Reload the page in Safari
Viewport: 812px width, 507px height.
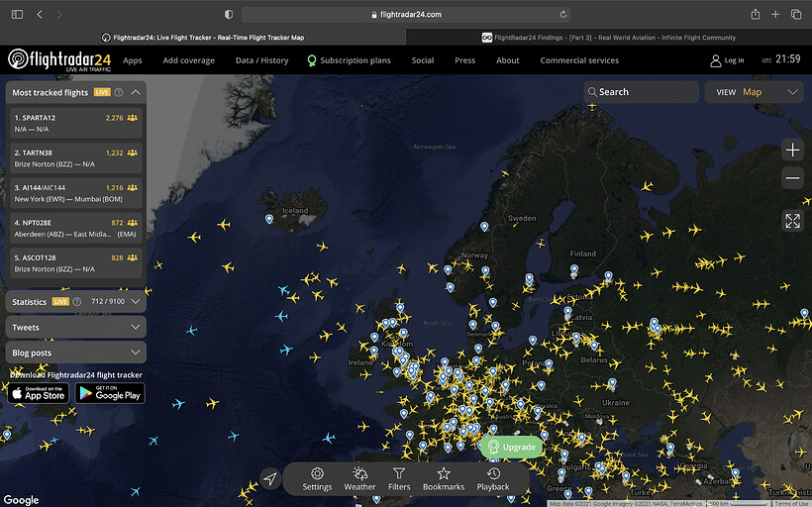pos(562,15)
